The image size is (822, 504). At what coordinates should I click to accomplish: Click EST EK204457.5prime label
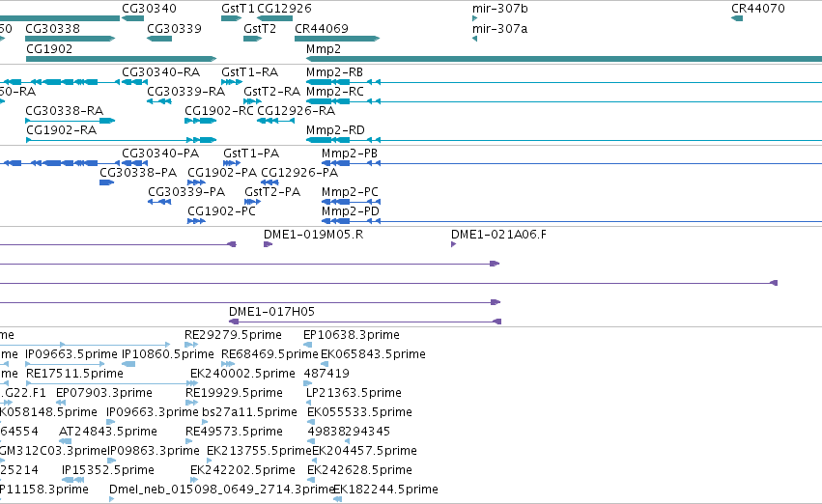[364, 451]
